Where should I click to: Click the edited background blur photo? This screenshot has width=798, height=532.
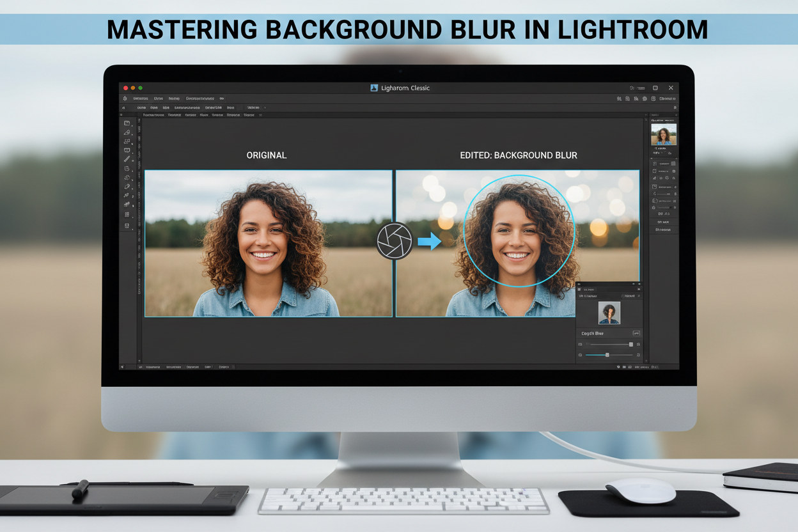[x=517, y=244]
